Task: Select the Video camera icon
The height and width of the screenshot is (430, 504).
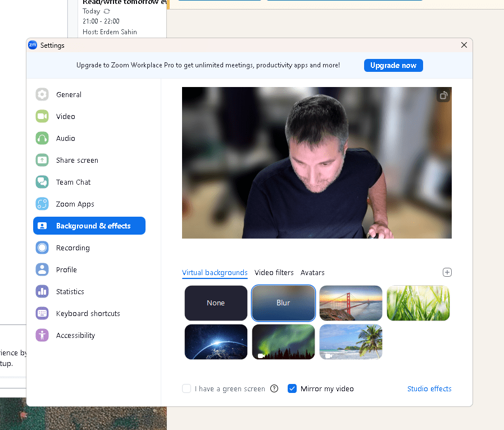Action: [42, 116]
